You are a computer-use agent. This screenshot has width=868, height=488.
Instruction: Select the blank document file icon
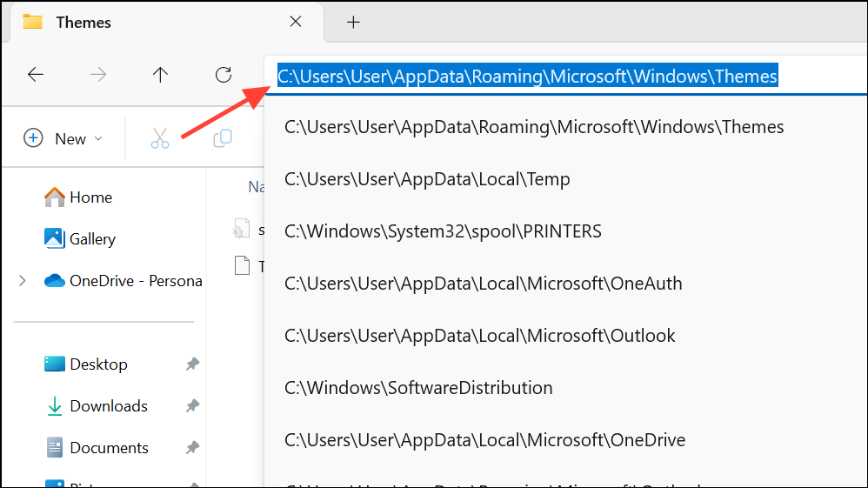coord(242,265)
